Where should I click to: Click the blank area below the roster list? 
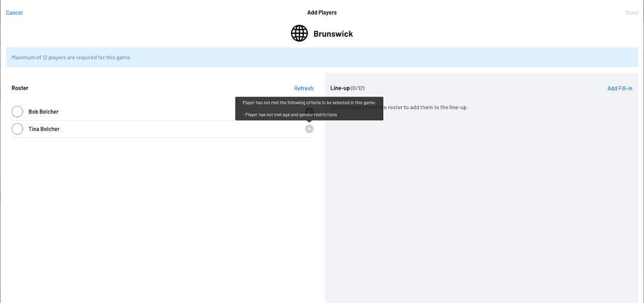coord(162,216)
